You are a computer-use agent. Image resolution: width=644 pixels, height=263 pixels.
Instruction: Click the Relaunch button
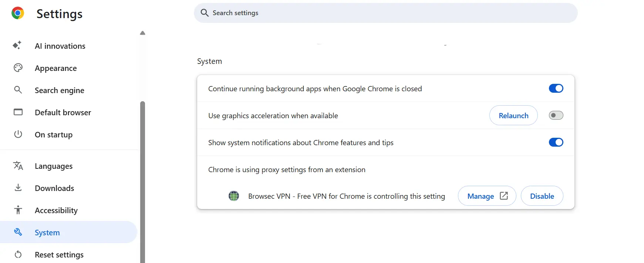(513, 115)
